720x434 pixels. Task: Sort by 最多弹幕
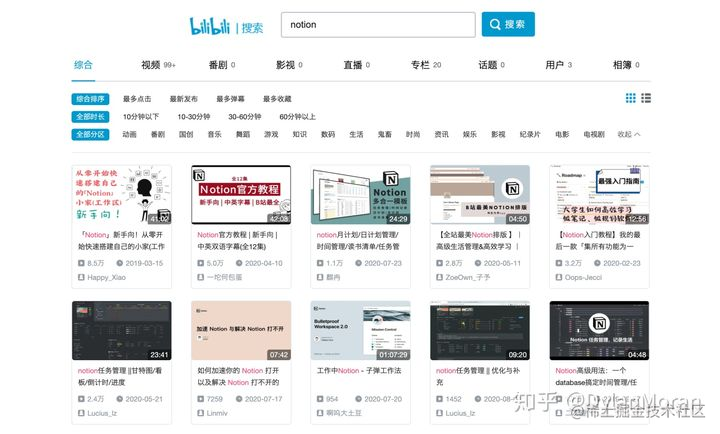coord(231,99)
